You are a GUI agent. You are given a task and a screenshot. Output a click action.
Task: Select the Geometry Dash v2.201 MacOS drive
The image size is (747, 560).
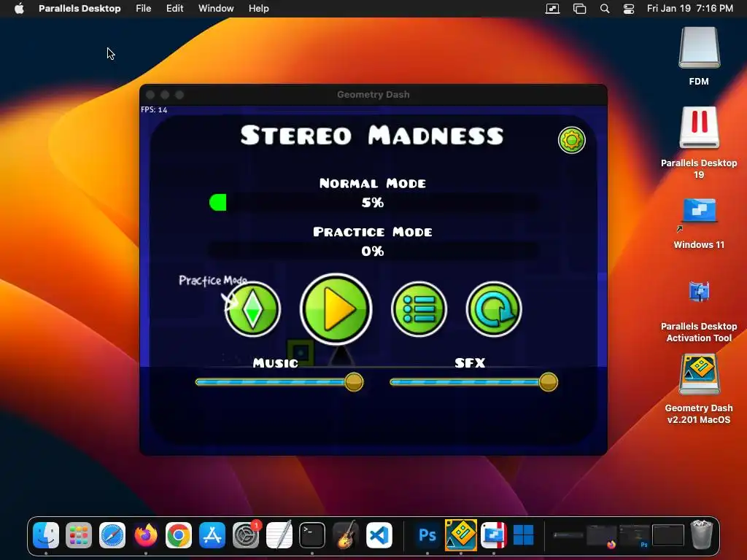[699, 374]
